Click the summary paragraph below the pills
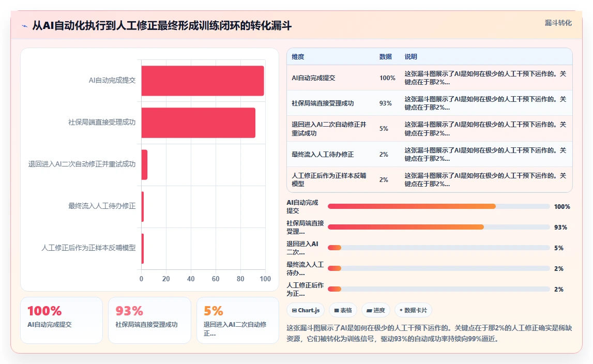The width and height of the screenshot is (593, 364). pyautogui.click(x=429, y=333)
